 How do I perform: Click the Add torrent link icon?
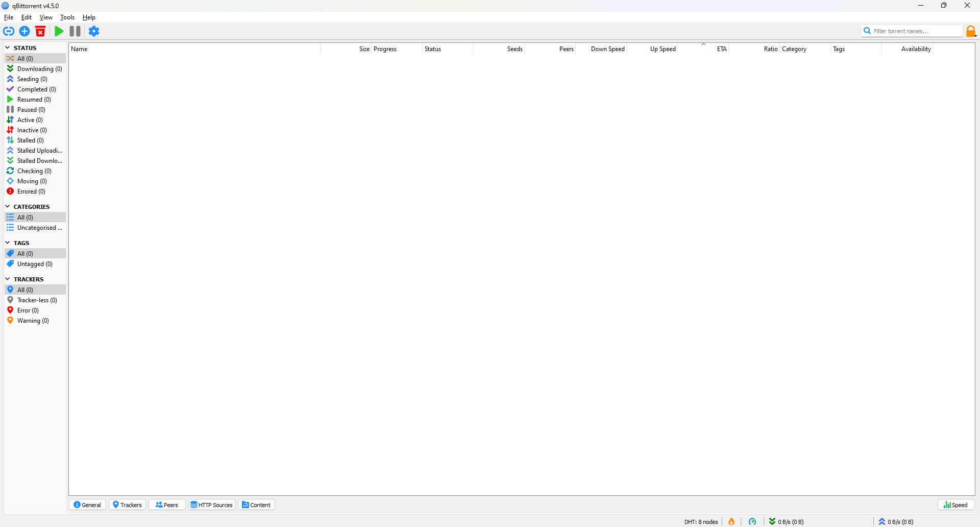[x=9, y=31]
